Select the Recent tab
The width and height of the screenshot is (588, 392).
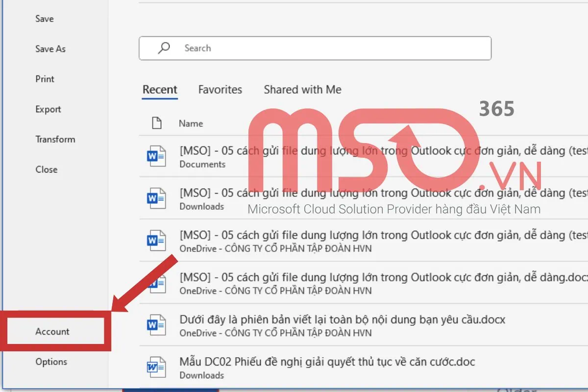[x=160, y=90]
